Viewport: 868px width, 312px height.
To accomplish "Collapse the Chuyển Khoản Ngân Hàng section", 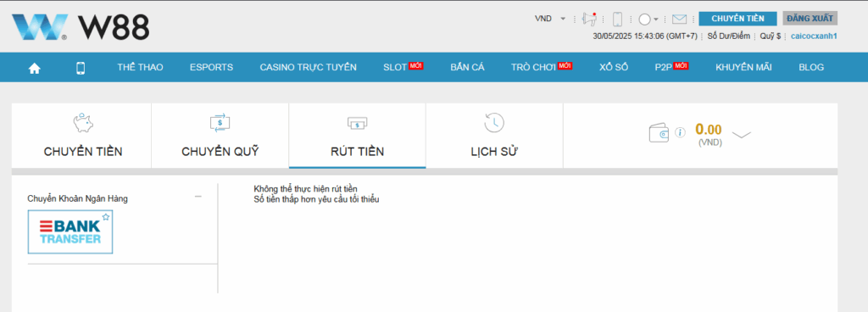I will click(198, 197).
